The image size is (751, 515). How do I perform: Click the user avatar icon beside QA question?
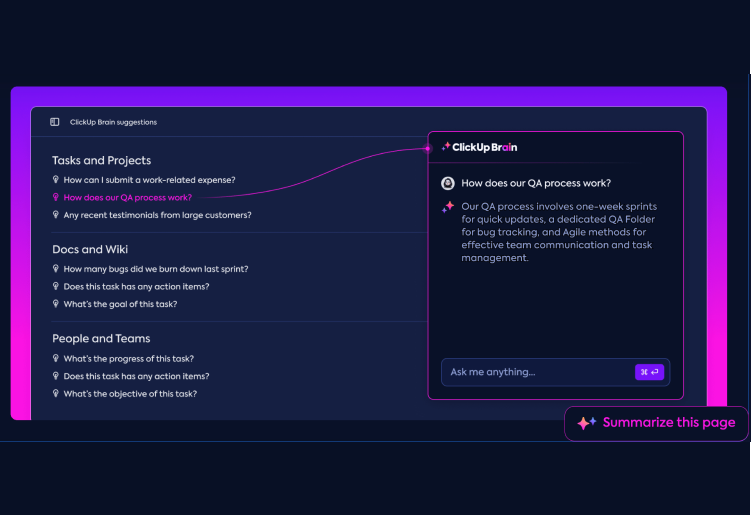(x=448, y=183)
